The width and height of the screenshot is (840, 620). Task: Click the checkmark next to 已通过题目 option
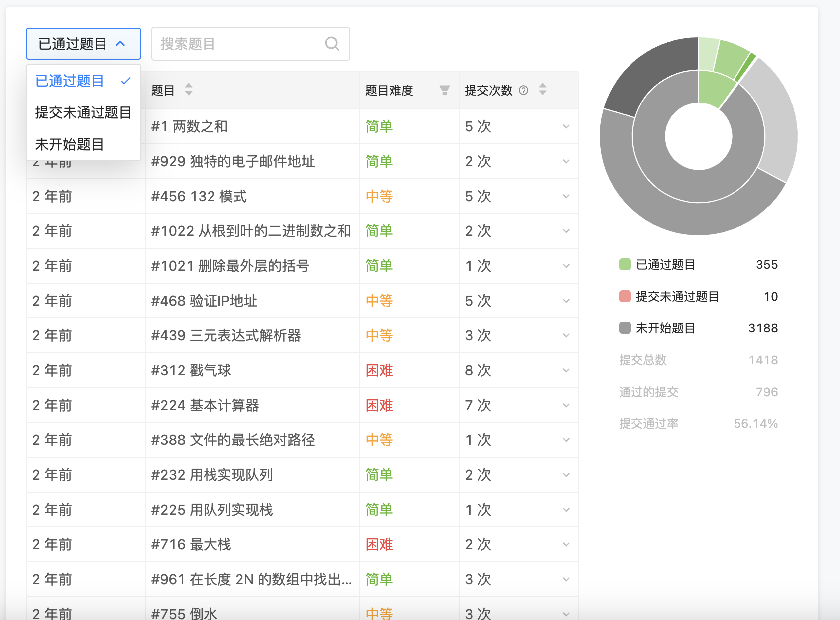[126, 81]
